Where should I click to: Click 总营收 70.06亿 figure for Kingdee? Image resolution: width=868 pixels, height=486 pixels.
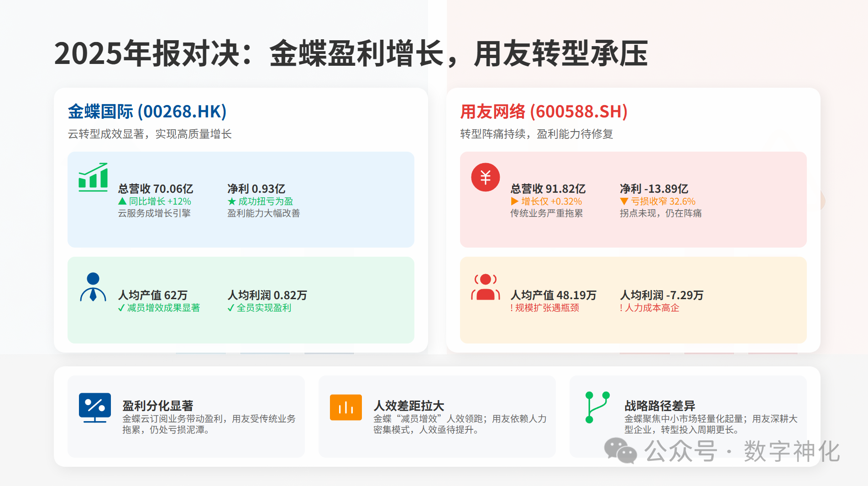pyautogui.click(x=156, y=189)
